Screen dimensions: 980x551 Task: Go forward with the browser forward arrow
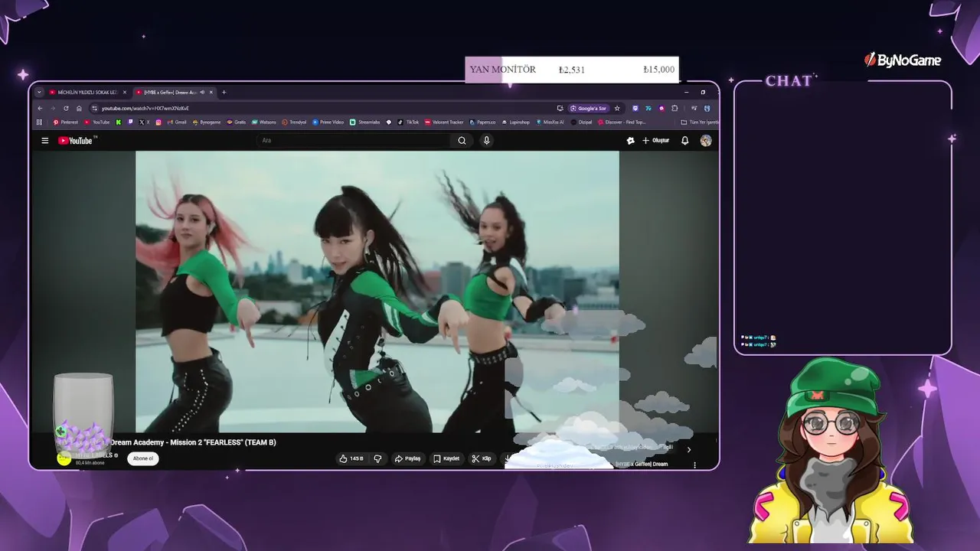[53, 109]
